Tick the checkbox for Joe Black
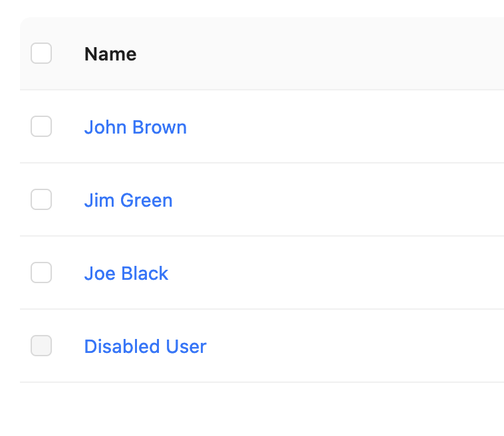This screenshot has width=504, height=436. 41,272
